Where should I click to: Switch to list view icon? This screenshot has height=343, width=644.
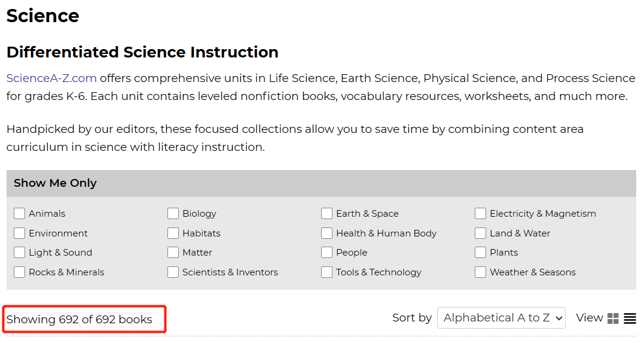pos(630,318)
